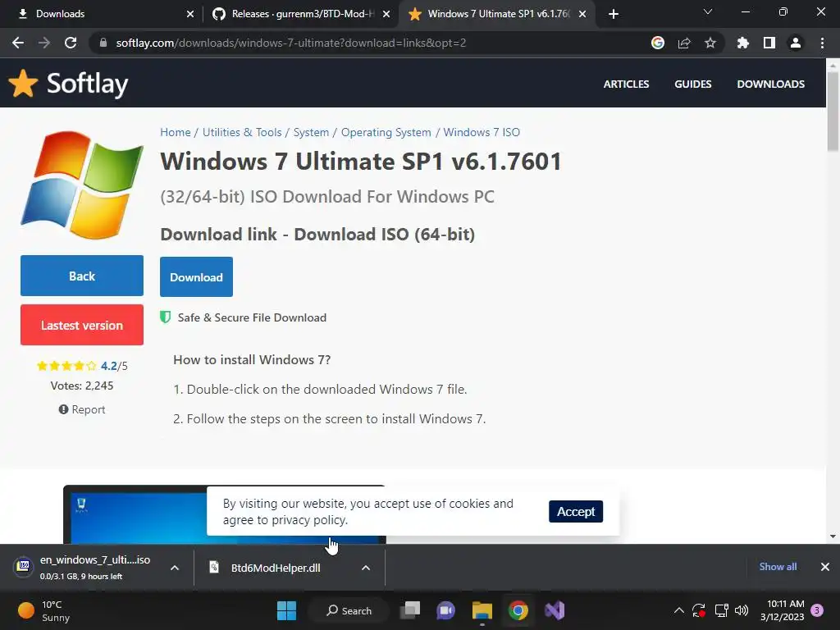The width and height of the screenshot is (840, 630).
Task: Click the page vertical scrollbar thumb
Action: 833,111
